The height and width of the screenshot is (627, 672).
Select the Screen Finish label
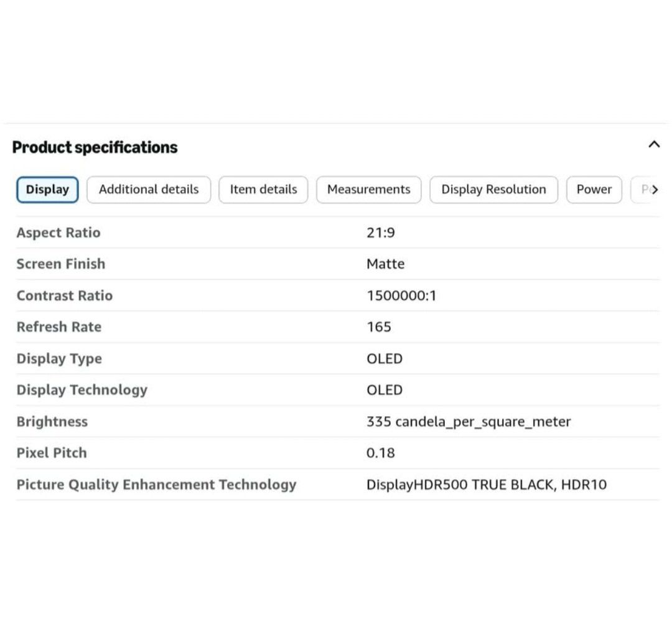click(61, 264)
